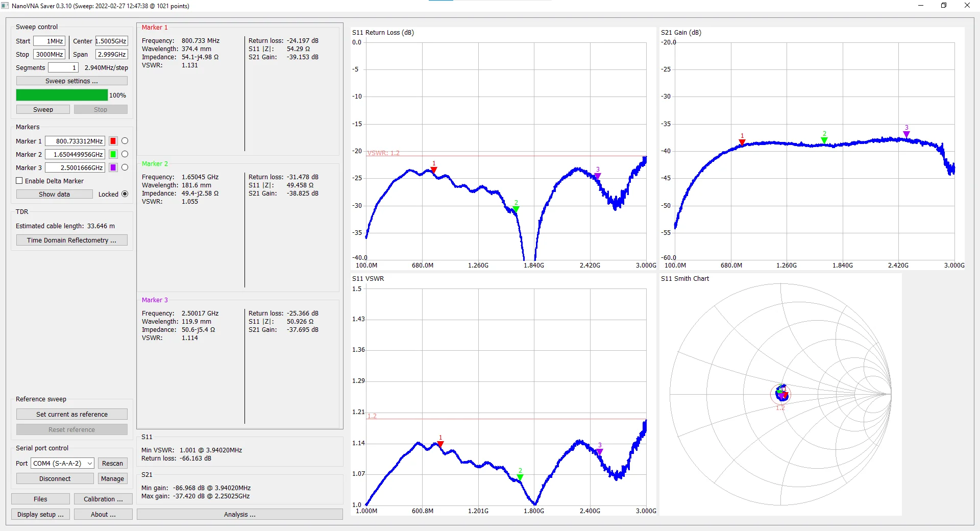Screen dimensions: 980x531
Task: Click purple marker 3 on S21 Gain chart
Action: pyautogui.click(x=906, y=134)
